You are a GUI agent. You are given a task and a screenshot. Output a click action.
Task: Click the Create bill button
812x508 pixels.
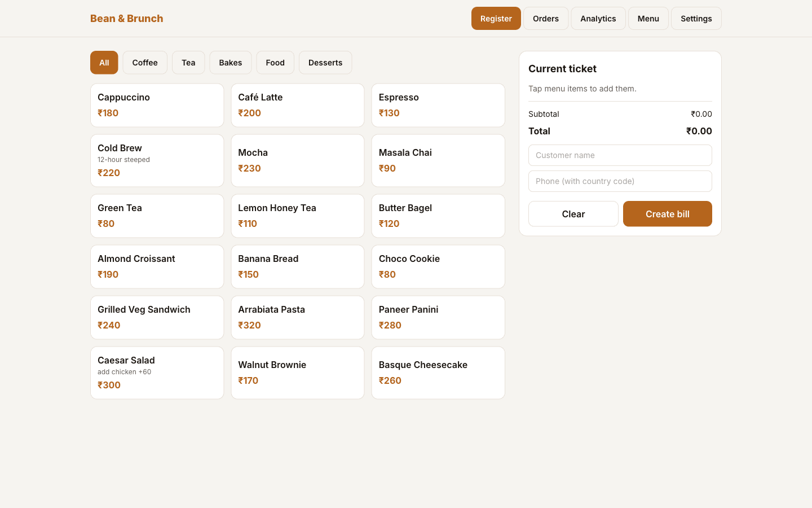click(x=668, y=214)
